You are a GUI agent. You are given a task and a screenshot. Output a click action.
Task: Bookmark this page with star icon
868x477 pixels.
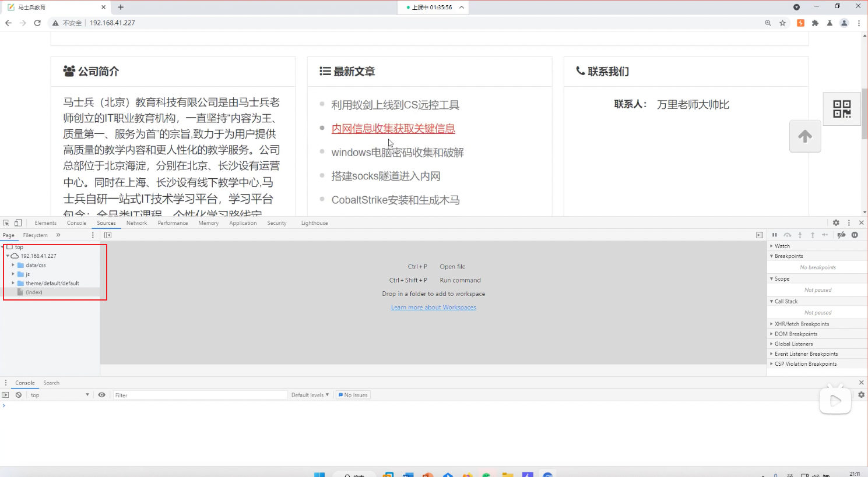click(782, 23)
